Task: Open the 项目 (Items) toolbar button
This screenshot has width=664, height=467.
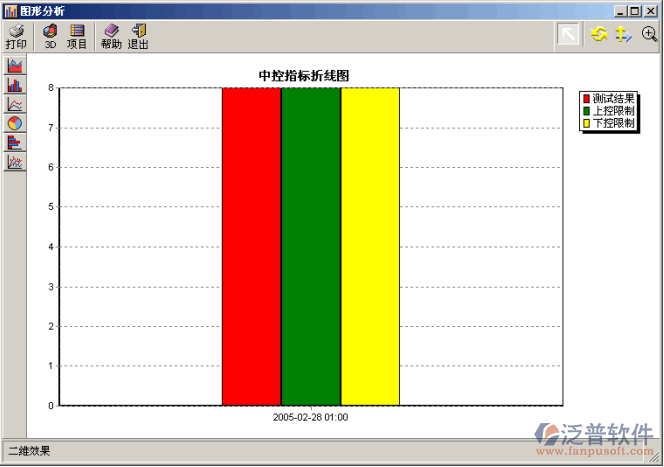Action: [x=77, y=37]
